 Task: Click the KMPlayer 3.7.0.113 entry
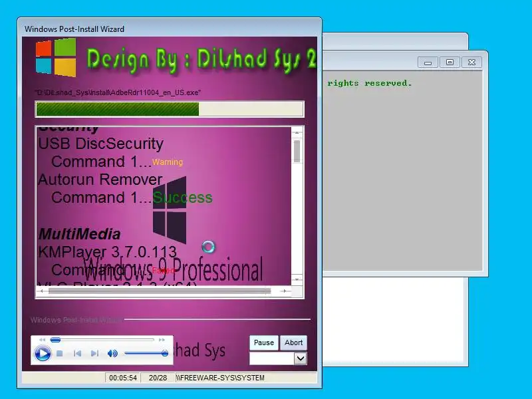tap(107, 252)
